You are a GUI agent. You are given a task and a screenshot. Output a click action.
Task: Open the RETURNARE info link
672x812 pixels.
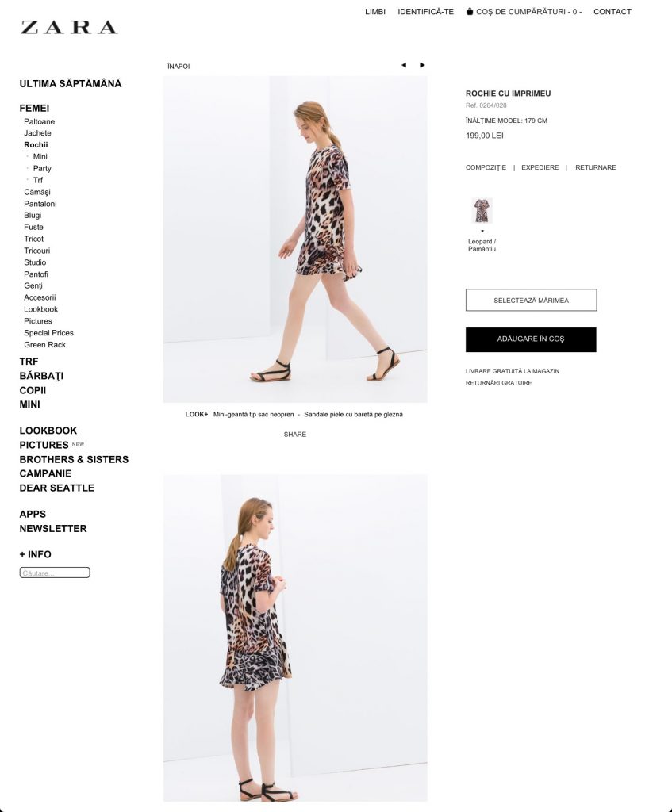[x=595, y=167]
